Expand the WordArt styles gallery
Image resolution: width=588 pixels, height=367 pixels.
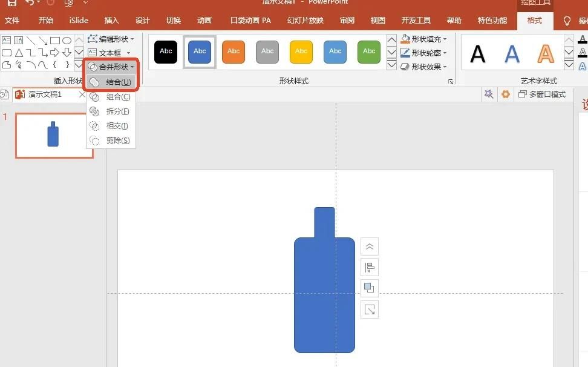point(569,65)
